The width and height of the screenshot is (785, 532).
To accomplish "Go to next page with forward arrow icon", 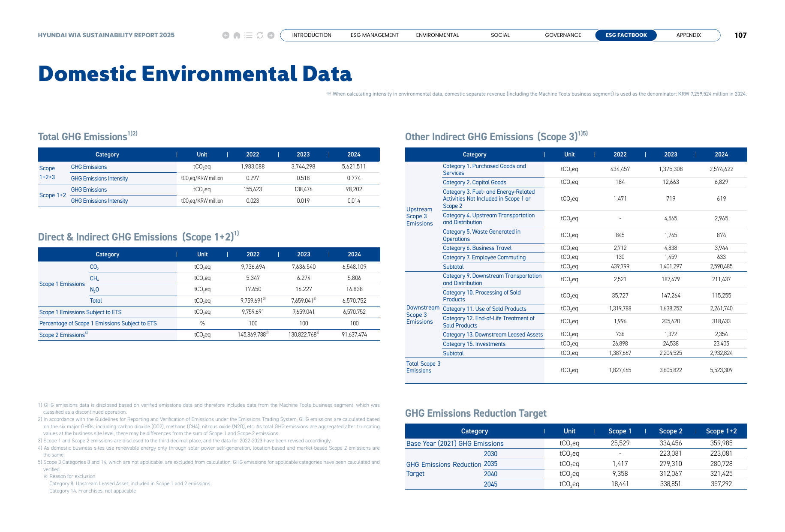I will point(271,35).
